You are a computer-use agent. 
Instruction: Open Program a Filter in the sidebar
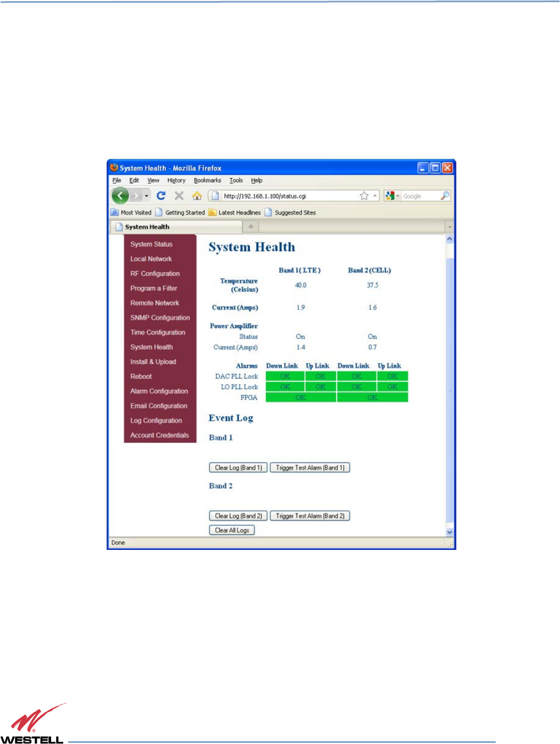(x=153, y=288)
